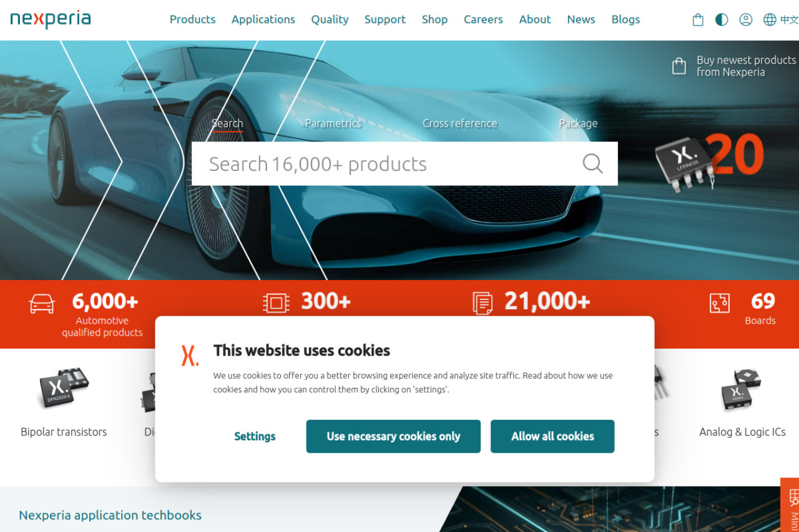
Task: Click the chip icon beside 300+
Action: coord(276,303)
